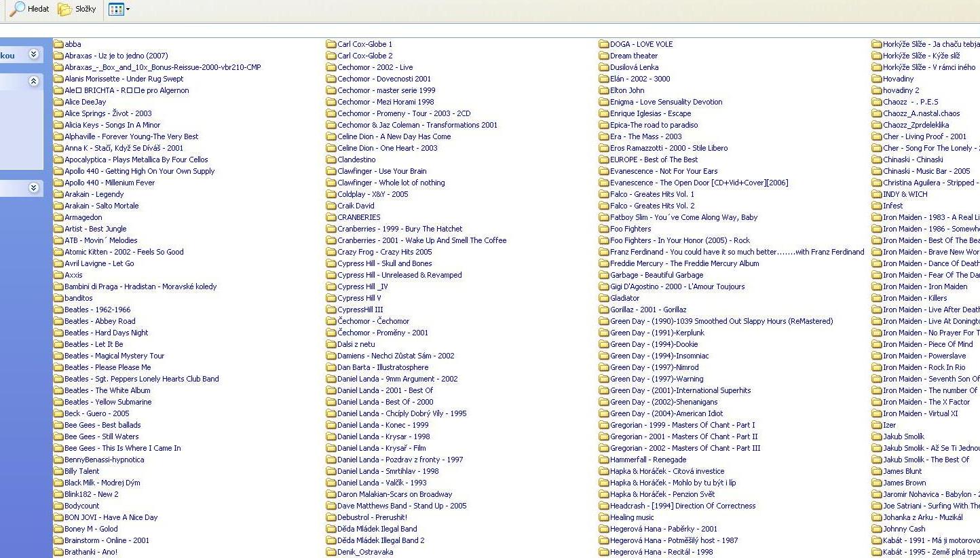Select 'Abraxas - Uz je to jedno (2007)' folder name
The height and width of the screenshot is (558, 980).
click(x=116, y=56)
